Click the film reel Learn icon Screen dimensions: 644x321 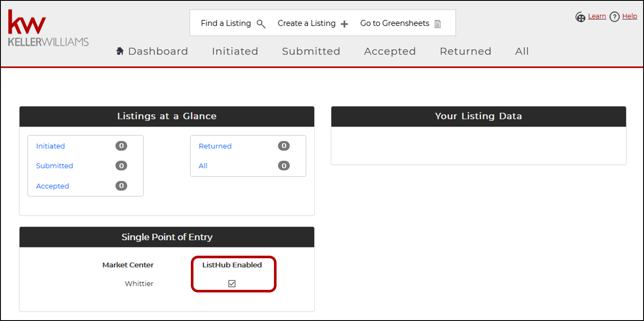(x=580, y=17)
